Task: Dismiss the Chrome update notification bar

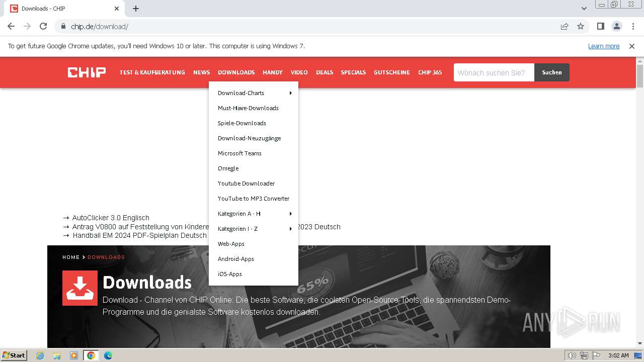Action: coord(632,46)
